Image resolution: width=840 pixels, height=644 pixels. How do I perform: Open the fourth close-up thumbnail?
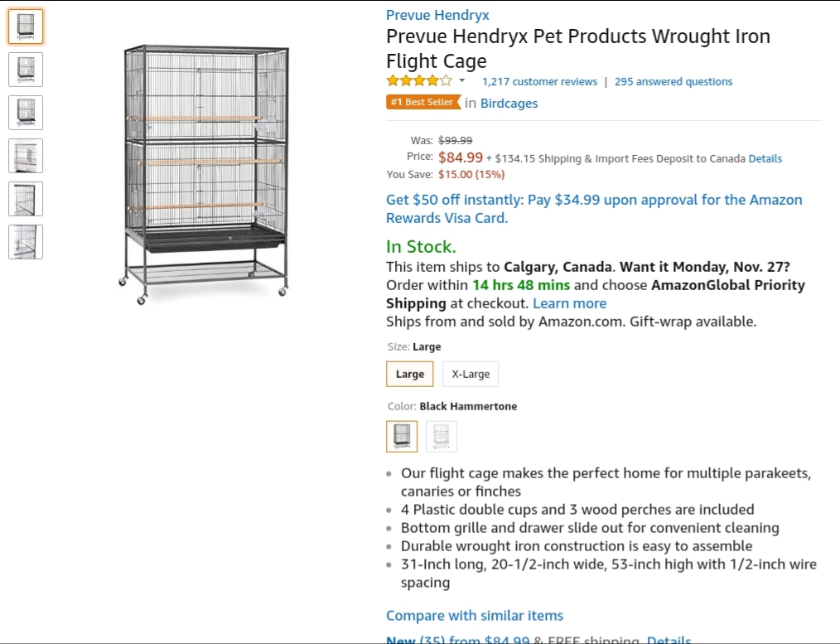26,156
